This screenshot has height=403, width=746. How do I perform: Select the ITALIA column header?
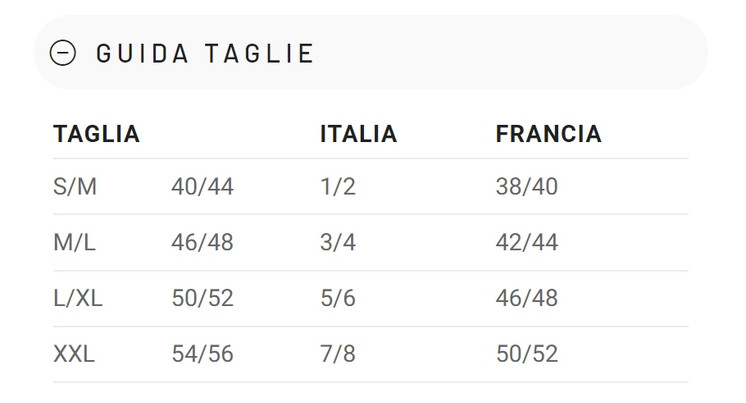[x=358, y=134]
